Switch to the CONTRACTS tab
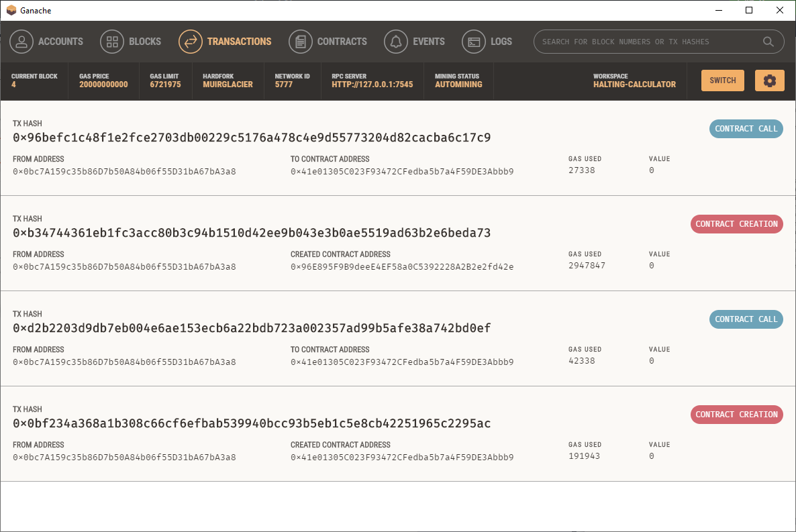Screen dimensions: 796x532 342,41
